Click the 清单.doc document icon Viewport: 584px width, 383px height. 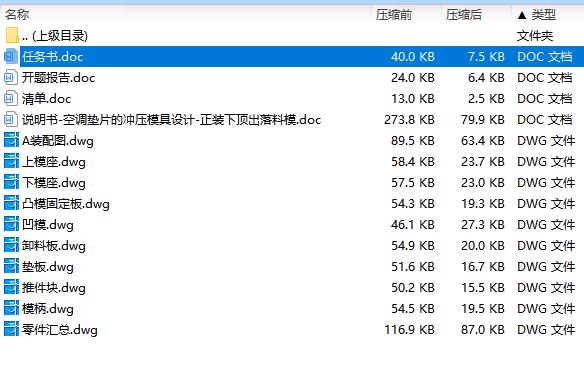pos(11,98)
